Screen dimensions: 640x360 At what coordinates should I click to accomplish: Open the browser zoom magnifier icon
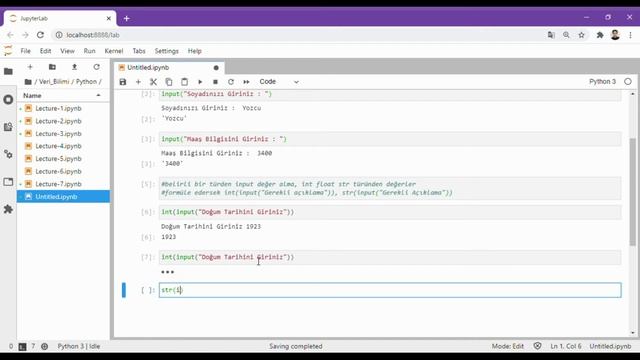coord(566,35)
